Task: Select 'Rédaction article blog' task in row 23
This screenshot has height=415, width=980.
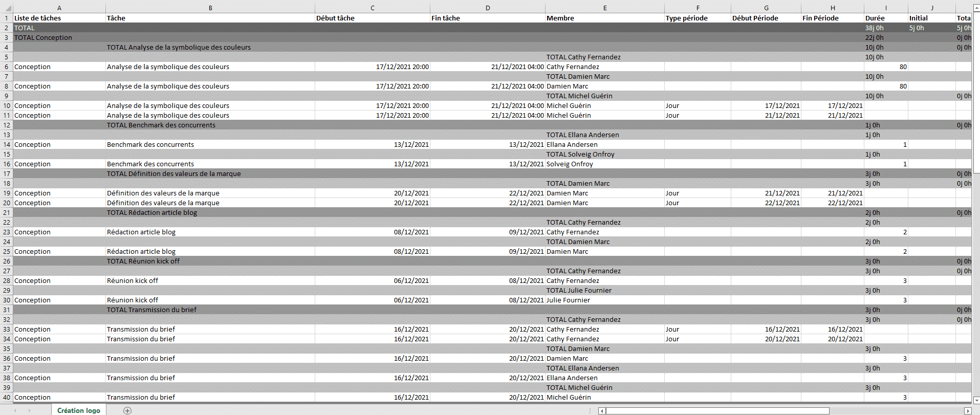Action: [210, 232]
